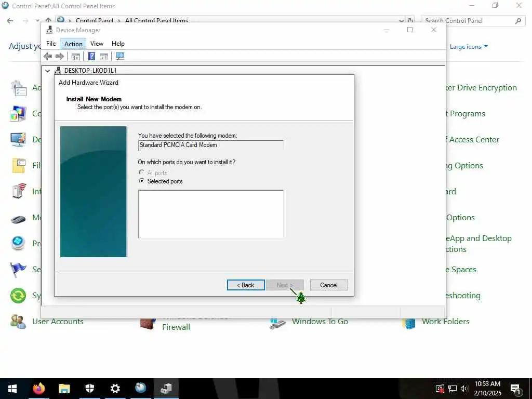Open Settings gear on the taskbar
532x399 pixels.
[x=115, y=389]
